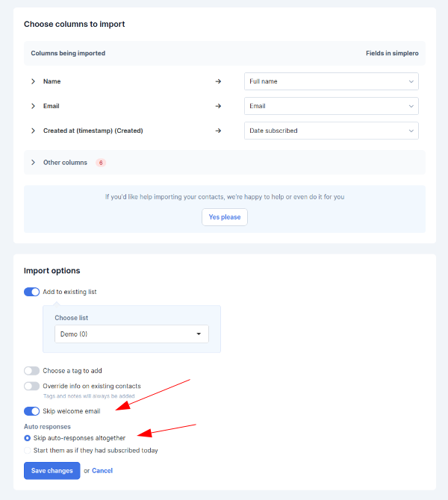Enable Override info on existing contacts toggle
The height and width of the screenshot is (500, 448).
(31, 386)
